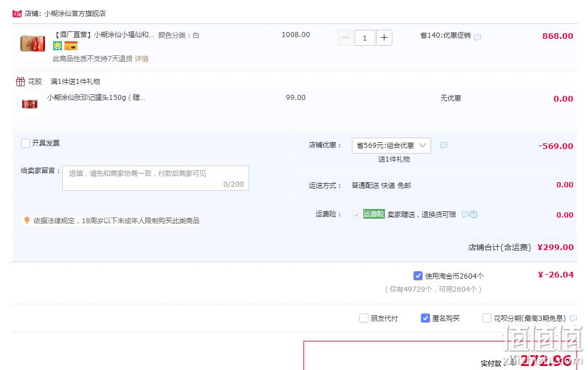The height and width of the screenshot is (370, 588).
Task: Click the ¥299.00 store total amount
Action: [555, 247]
